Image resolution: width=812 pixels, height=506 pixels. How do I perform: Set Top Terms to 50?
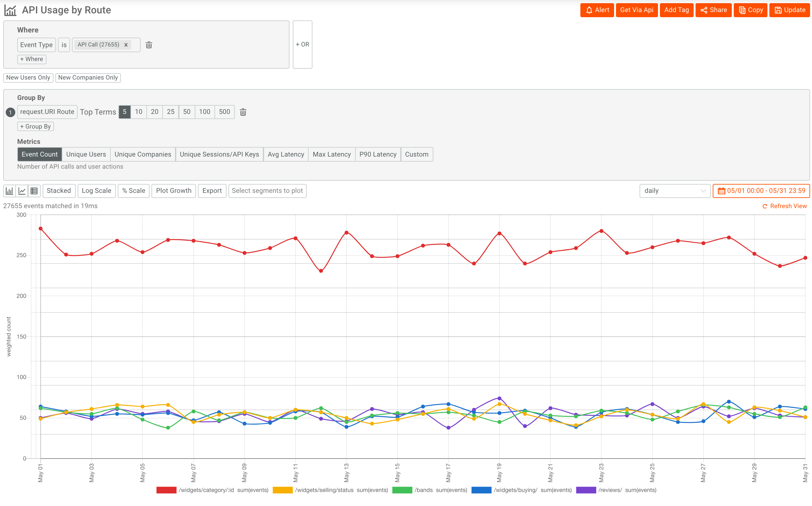click(187, 112)
